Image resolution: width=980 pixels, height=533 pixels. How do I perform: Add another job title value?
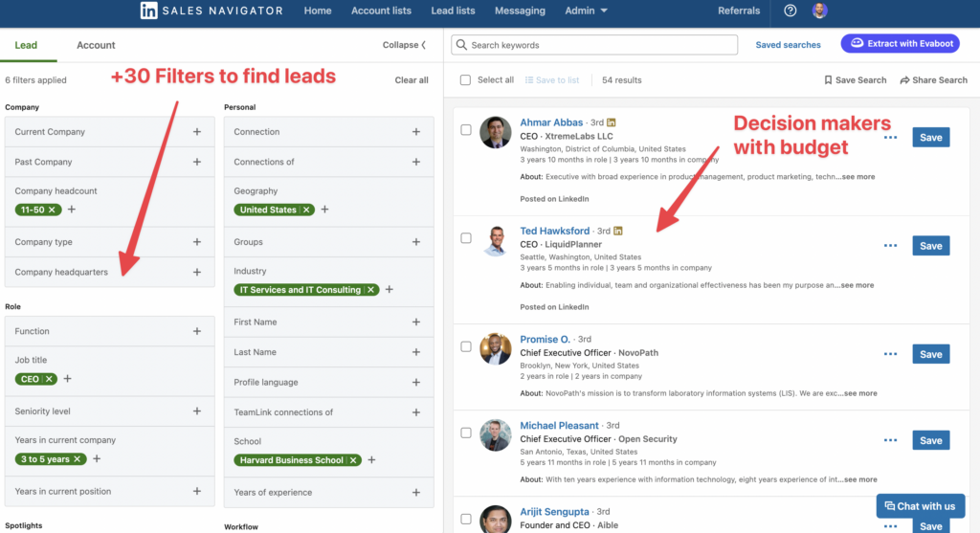[68, 379]
